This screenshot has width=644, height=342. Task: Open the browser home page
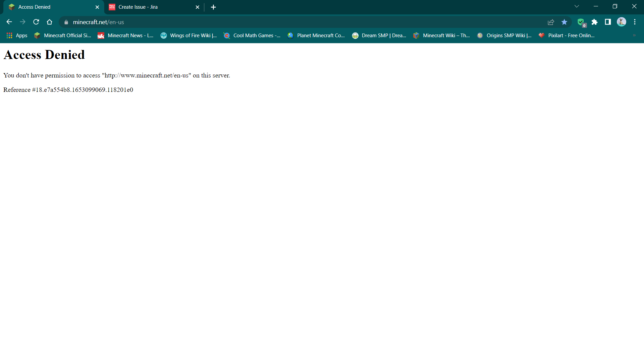(x=50, y=22)
